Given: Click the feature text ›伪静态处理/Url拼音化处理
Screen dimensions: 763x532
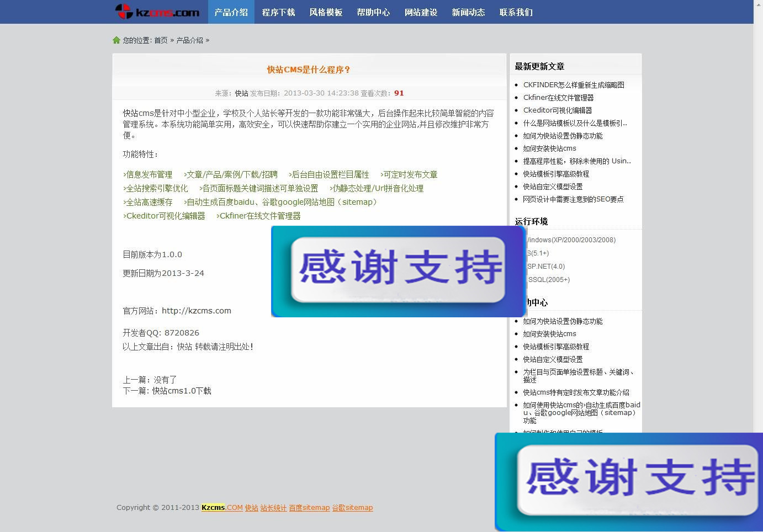Looking at the screenshot, I should pyautogui.click(x=377, y=188).
